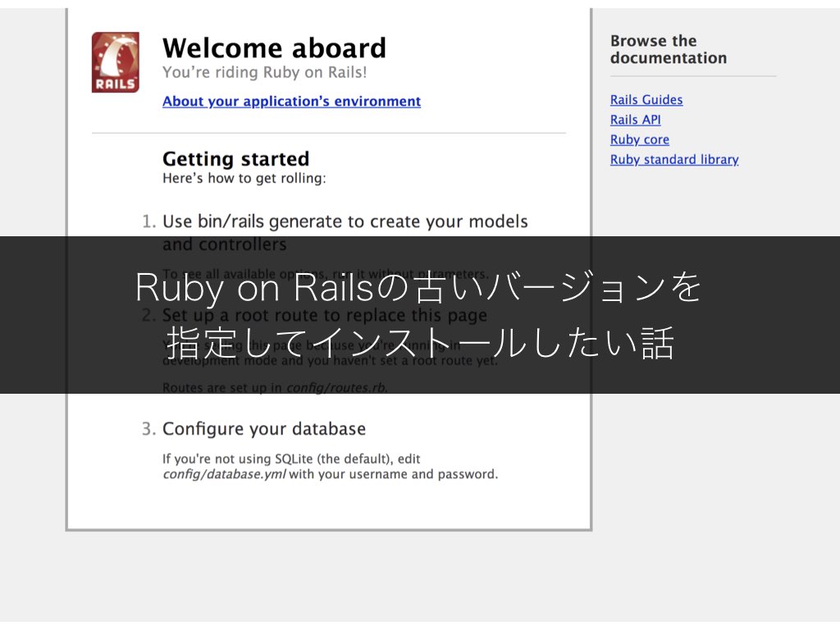Open the Rails Guides link

646,99
